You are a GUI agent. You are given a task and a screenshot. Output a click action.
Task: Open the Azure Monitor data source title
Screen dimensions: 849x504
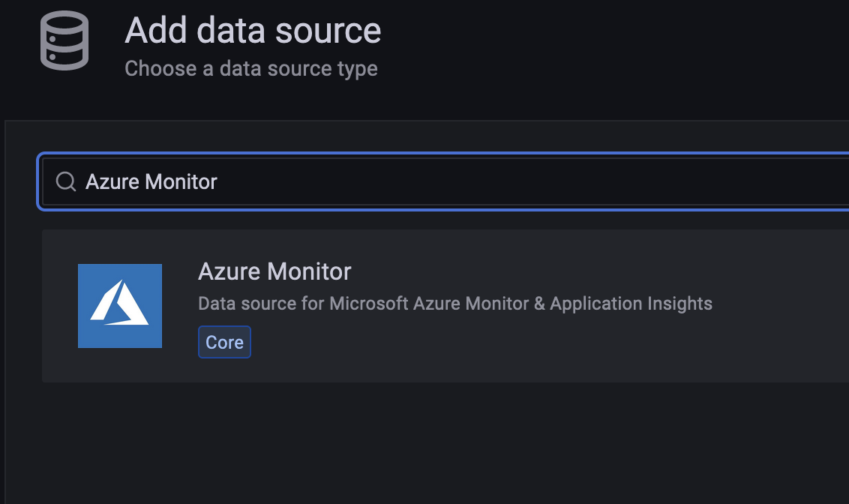[274, 271]
